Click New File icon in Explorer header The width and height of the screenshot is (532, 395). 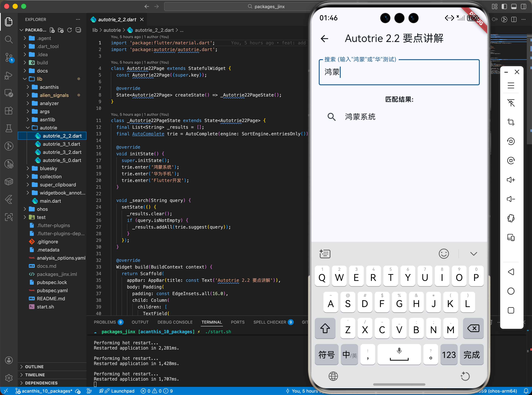[52, 30]
